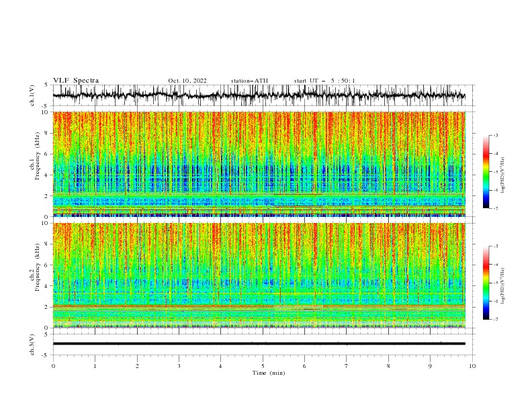Click time axis tick label "9"
Image resolution: width=532 pixels, height=411 pixels.
(x=430, y=366)
